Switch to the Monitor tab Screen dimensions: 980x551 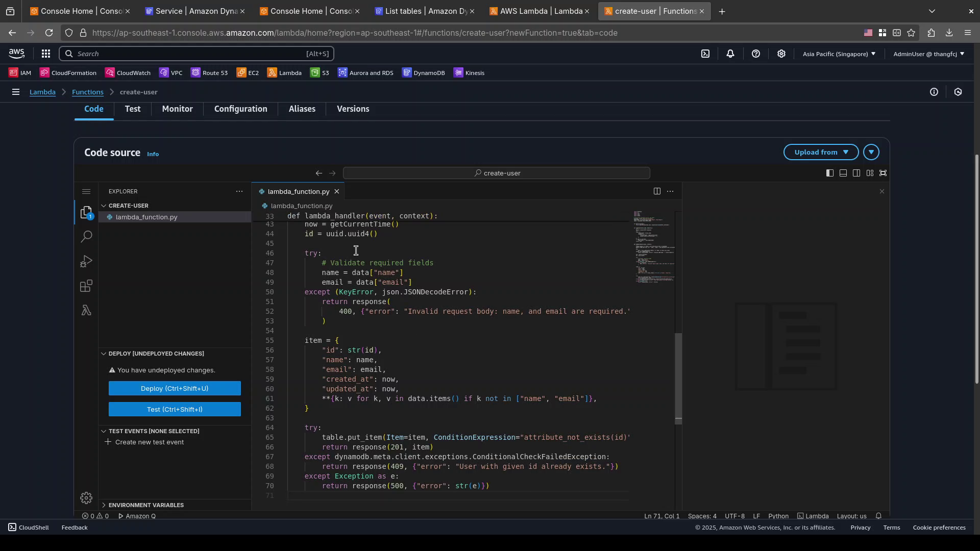coord(177,109)
